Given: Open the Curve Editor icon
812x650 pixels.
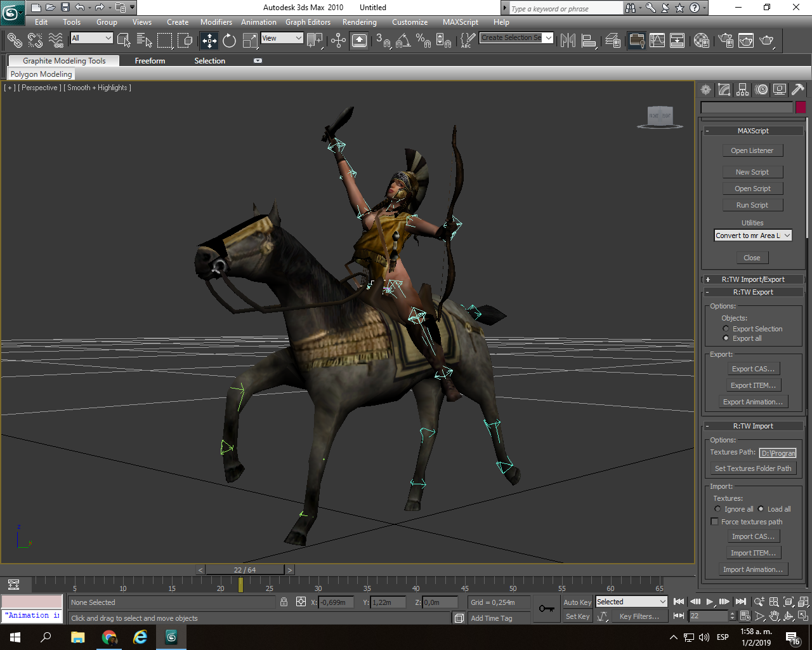Looking at the screenshot, I should (657, 41).
